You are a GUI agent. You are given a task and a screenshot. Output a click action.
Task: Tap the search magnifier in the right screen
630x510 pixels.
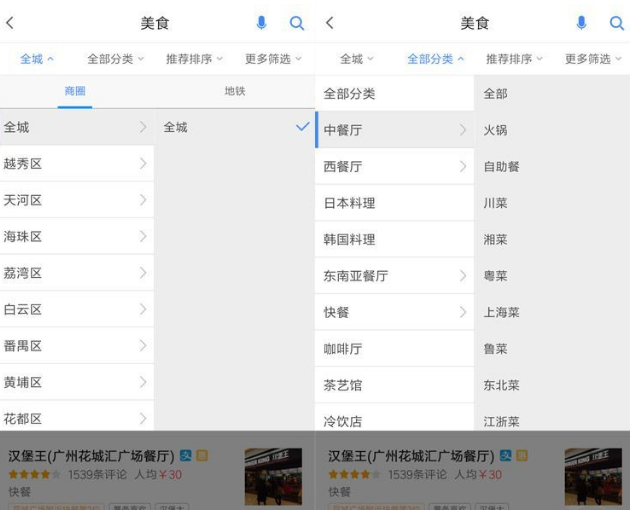(617, 23)
